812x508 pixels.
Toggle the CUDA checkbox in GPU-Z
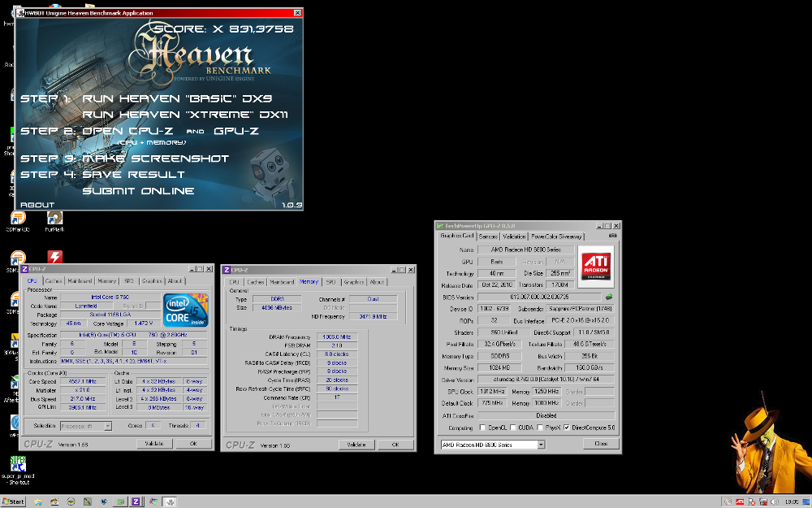tap(512, 428)
